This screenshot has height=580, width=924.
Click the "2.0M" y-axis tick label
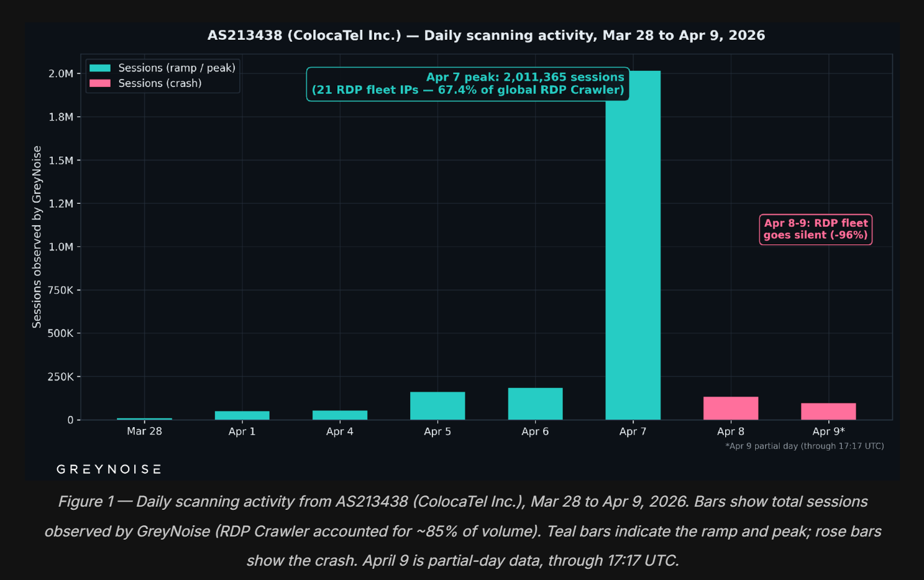tap(61, 74)
